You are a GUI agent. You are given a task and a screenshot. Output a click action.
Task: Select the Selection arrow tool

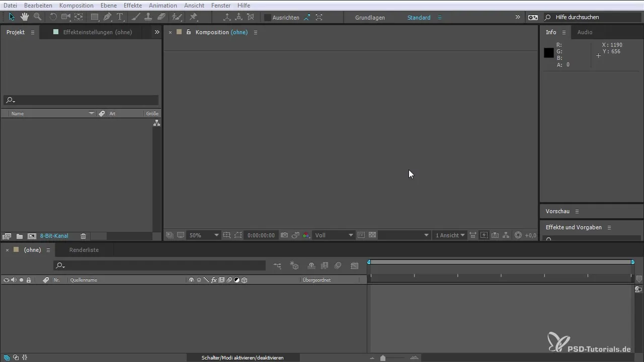[x=12, y=17]
